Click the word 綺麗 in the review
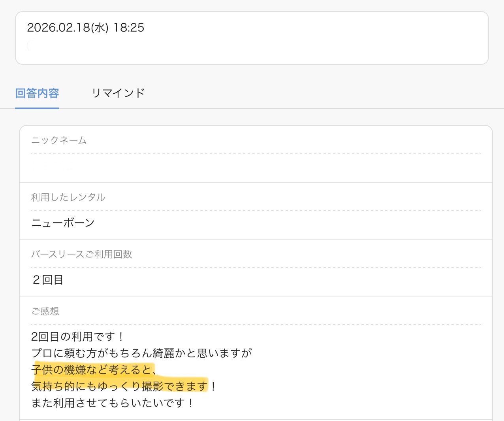Image resolution: width=504 pixels, height=421 pixels. (163, 353)
